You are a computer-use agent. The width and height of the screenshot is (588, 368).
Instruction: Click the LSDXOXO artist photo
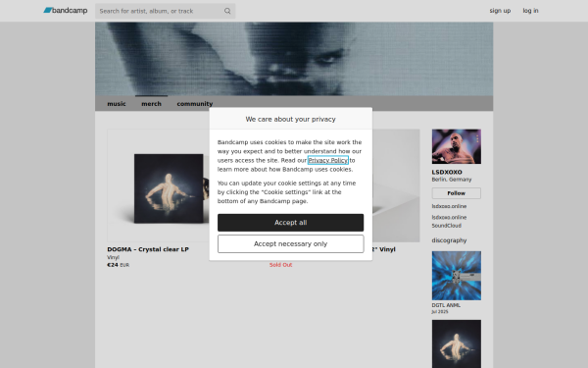pyautogui.click(x=457, y=146)
